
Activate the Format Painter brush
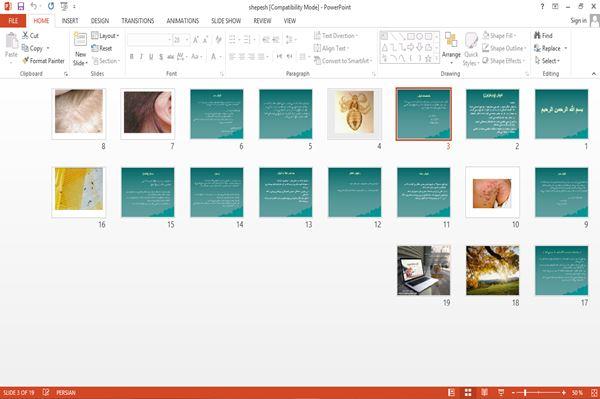43,61
